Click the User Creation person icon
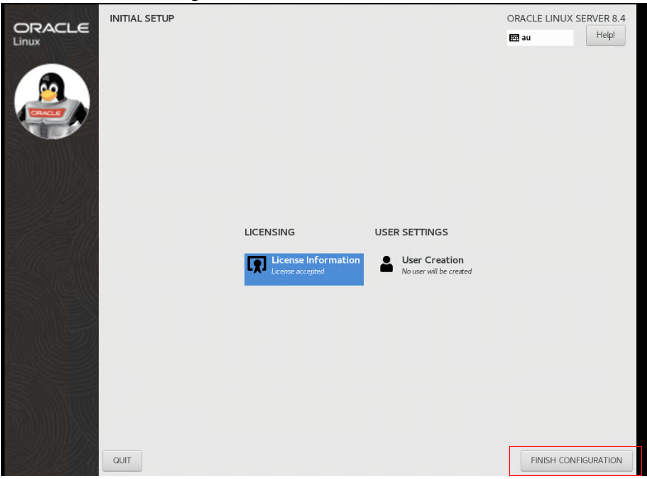647x479 pixels. pos(387,264)
